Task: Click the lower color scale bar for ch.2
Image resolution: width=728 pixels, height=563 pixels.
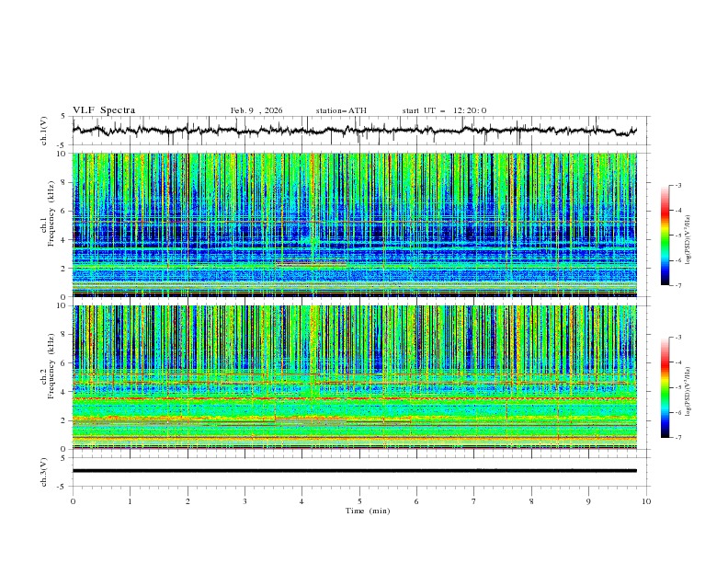Action: [665, 387]
